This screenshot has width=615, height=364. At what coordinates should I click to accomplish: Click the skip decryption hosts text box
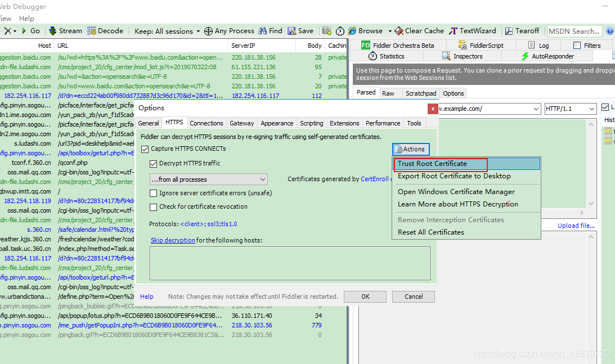pos(290,263)
